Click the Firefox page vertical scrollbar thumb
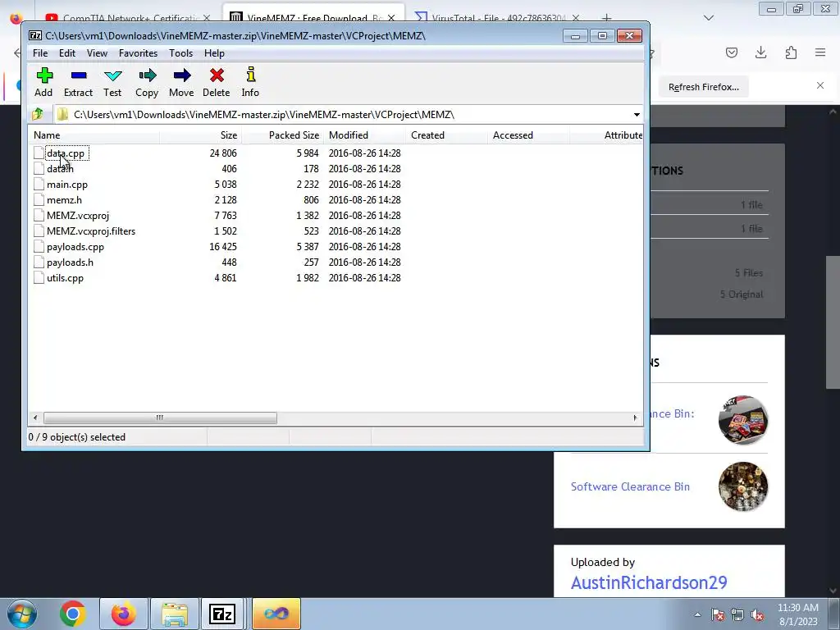This screenshot has height=630, width=840. click(832, 322)
